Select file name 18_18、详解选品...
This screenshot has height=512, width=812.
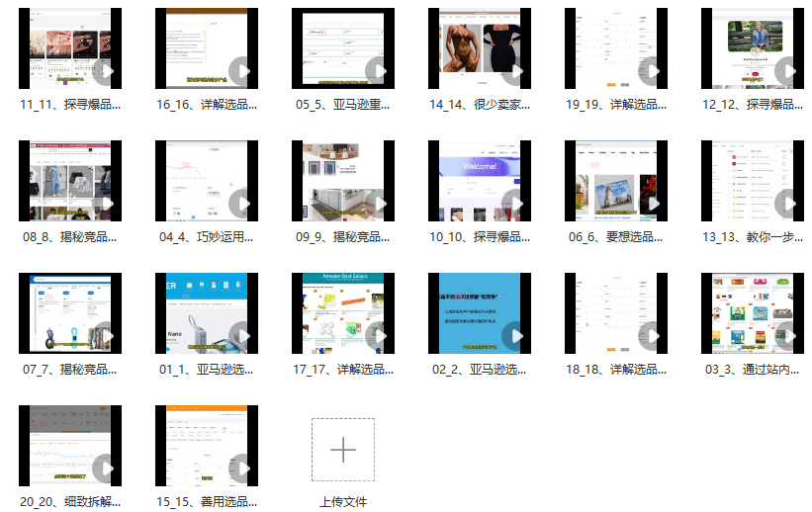point(616,370)
